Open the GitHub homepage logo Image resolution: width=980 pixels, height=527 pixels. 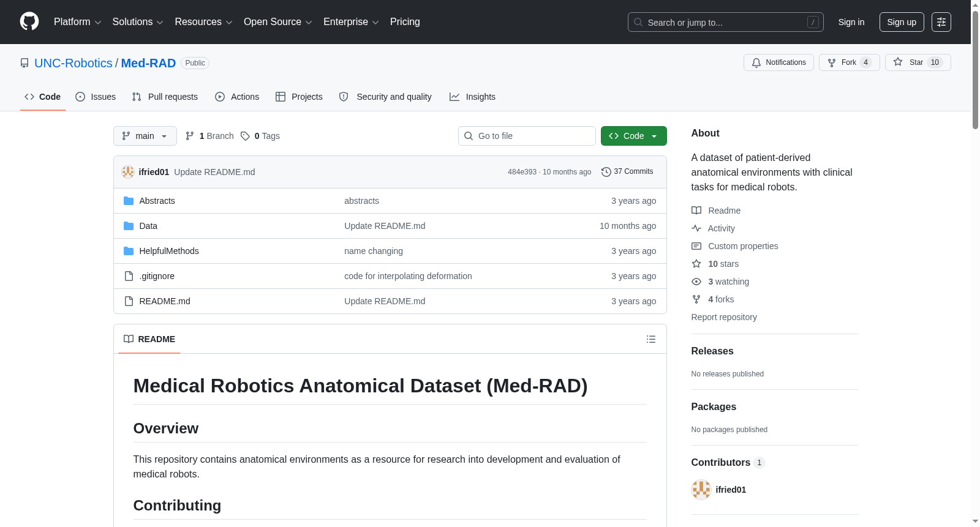29,21
